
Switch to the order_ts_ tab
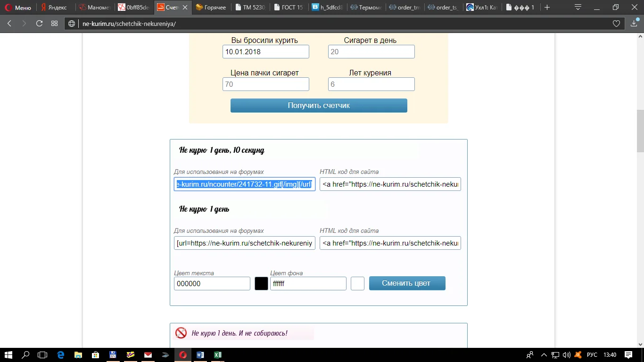[x=443, y=8]
